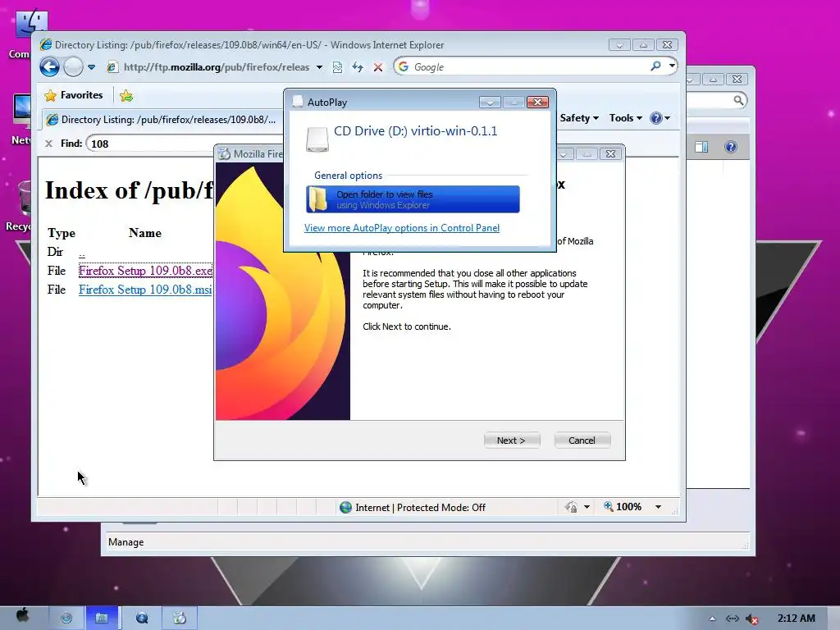Click the first taskbar browser icon

point(66,619)
